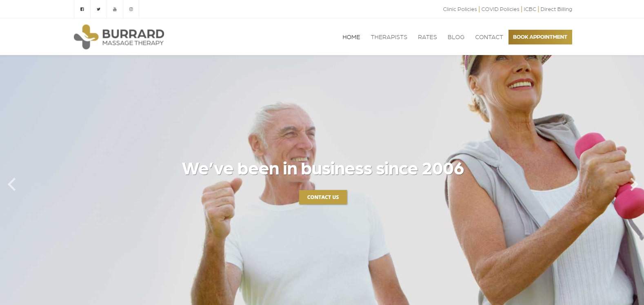The height and width of the screenshot is (305, 644).
Task: Click the Burrard Massage Therapy logo
Action: click(119, 37)
